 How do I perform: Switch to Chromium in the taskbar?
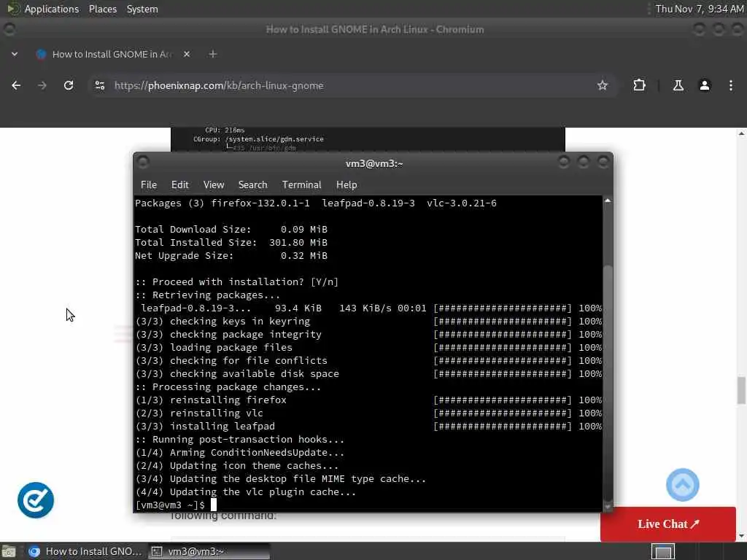(86, 551)
